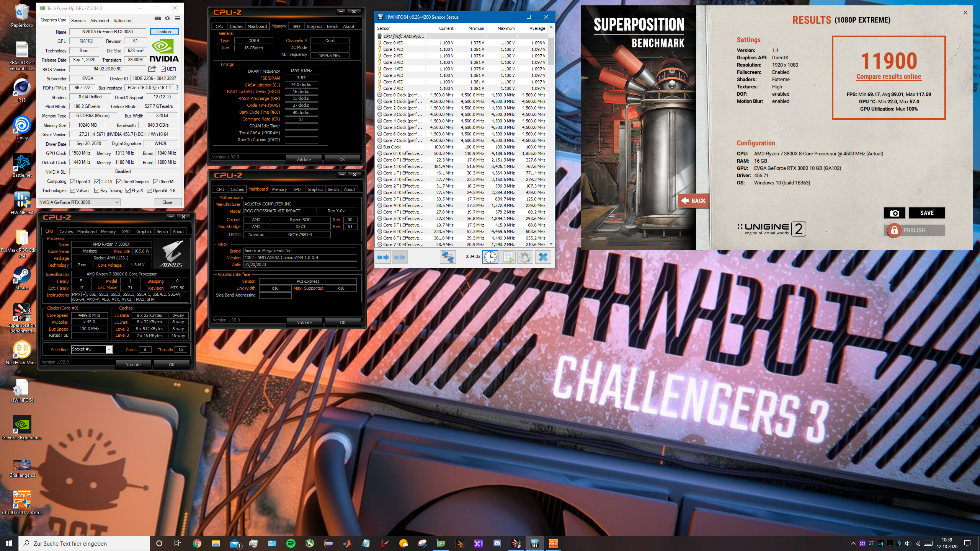Toggle the UEFI checkbox in GPU-Z
This screenshot has width=980, height=551.
pos(163,69)
